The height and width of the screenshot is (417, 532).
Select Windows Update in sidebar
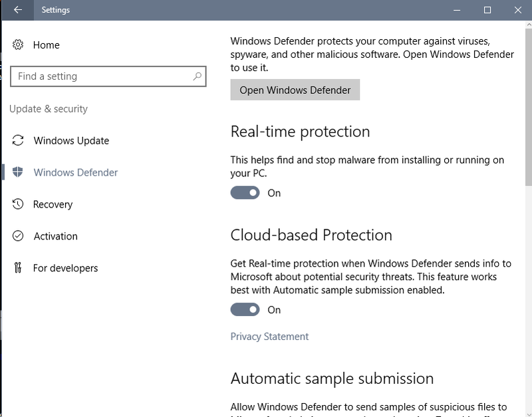point(71,140)
